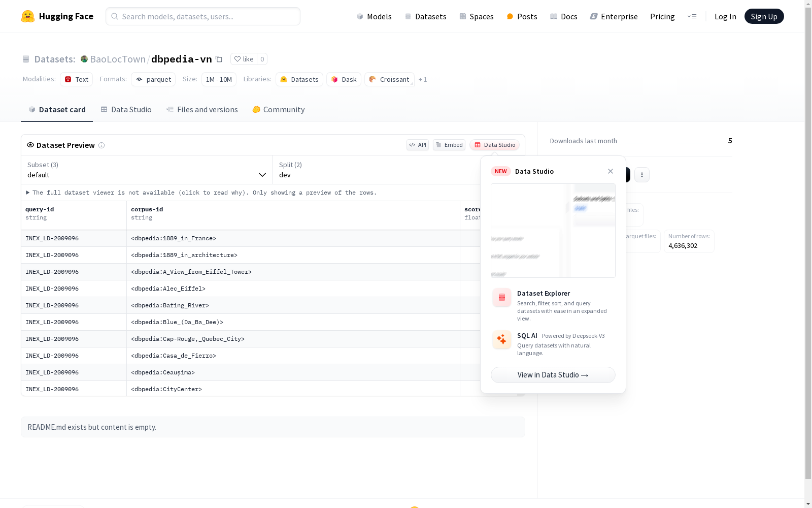Open the Files and versions tab

pos(202,110)
